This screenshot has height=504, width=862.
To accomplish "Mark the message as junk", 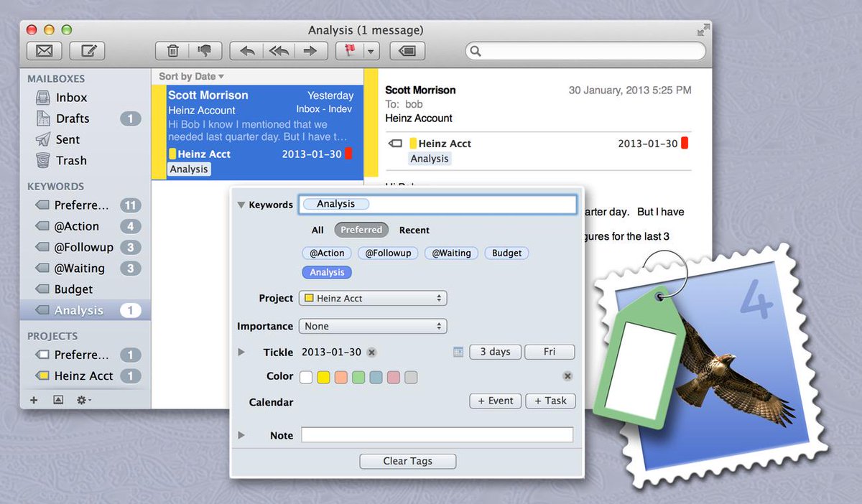I will (x=205, y=50).
